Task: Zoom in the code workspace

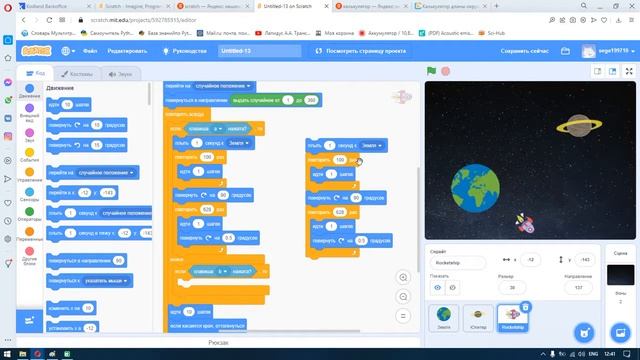Action: coord(403,278)
